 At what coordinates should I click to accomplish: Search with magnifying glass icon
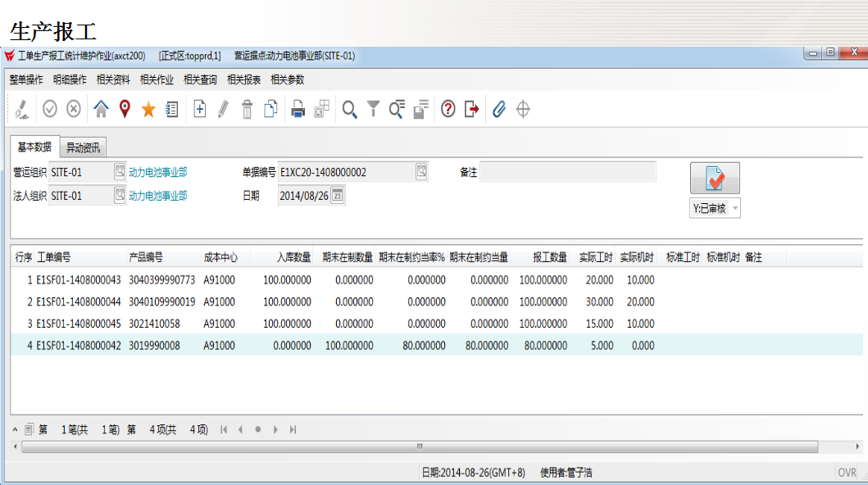tap(349, 110)
